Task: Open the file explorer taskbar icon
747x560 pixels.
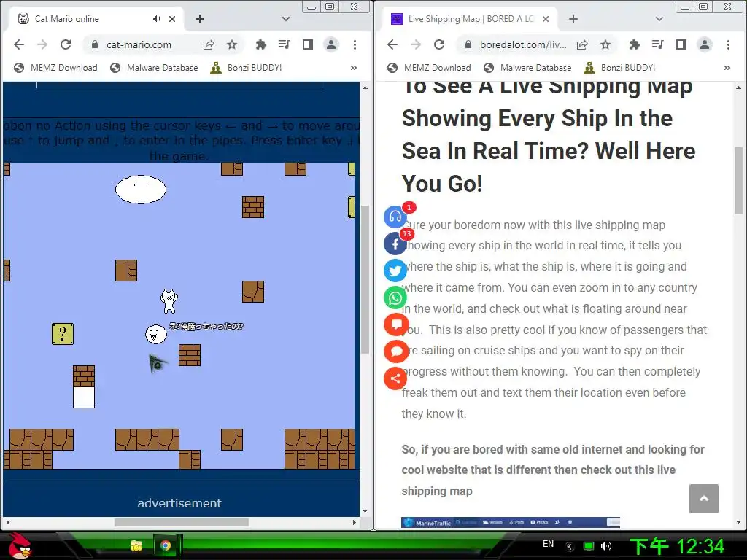Action: point(136,545)
